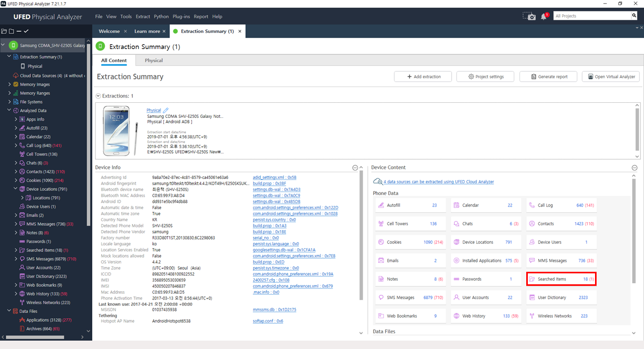The image size is (644, 349).
Task: Open the Wireless Networks content card
Action: [561, 316]
